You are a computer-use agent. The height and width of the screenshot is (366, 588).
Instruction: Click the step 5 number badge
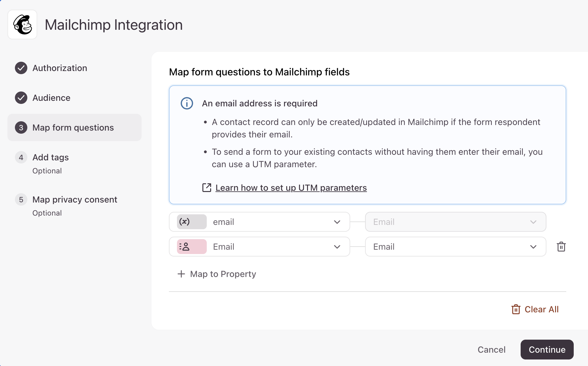tap(21, 199)
